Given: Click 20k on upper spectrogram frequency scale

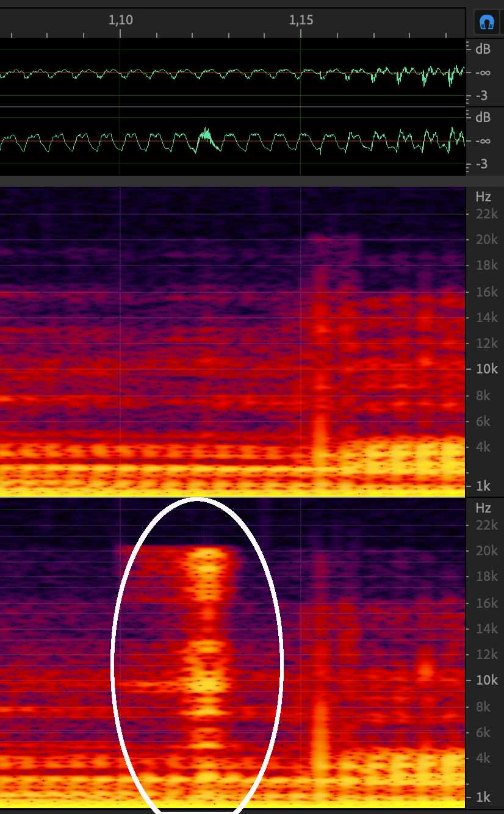Looking at the screenshot, I should pos(486,240).
